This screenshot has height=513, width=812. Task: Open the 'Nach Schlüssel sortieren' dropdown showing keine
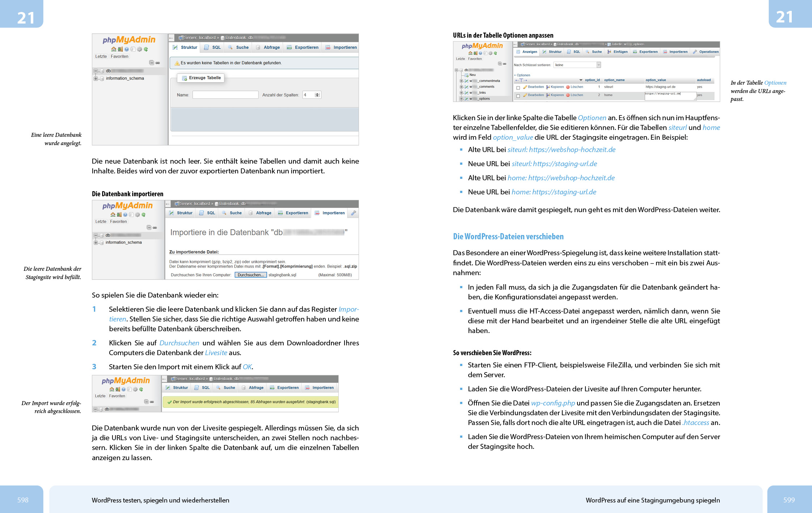tap(577, 65)
